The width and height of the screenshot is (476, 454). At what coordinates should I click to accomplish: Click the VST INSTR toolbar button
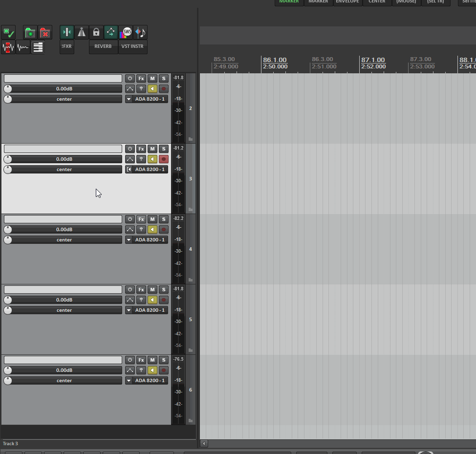click(132, 47)
